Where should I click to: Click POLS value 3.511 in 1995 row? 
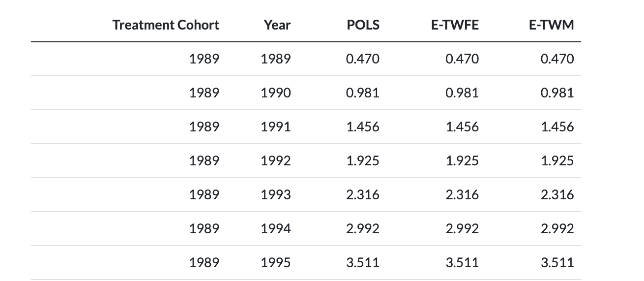click(363, 263)
